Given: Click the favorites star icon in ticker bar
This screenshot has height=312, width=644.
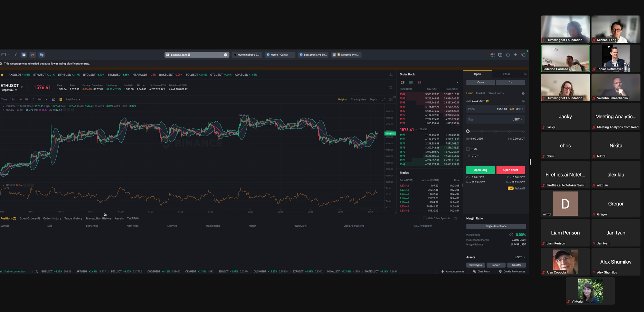Looking at the screenshot, I should click(x=2, y=75).
